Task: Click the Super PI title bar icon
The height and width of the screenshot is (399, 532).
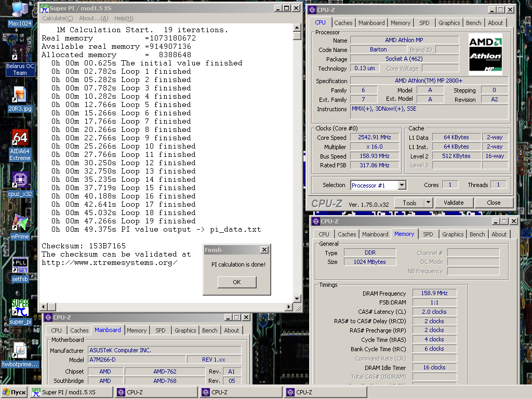Action: pyautogui.click(x=45, y=8)
